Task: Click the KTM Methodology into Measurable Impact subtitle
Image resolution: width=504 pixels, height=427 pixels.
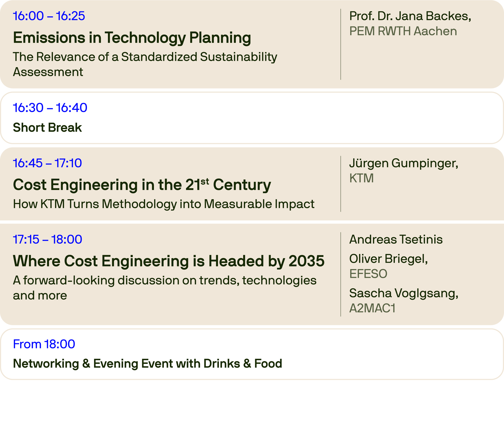Action: (164, 204)
